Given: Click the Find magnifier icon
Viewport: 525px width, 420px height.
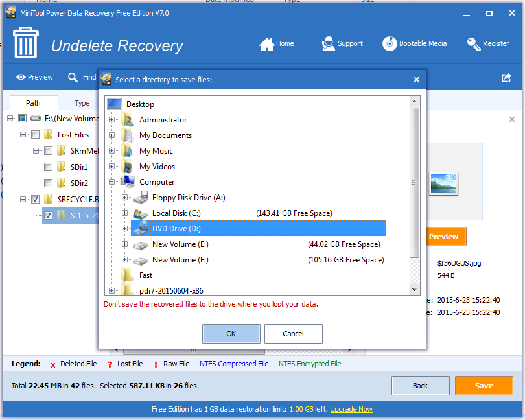Looking at the screenshot, I should 73,77.
